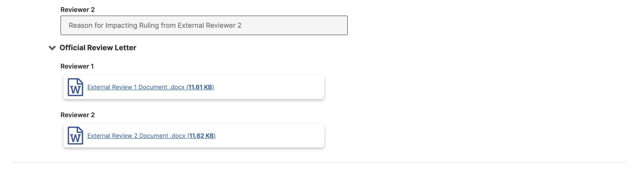Viewport: 644px width, 172px height.
Task: Click the 11.62 KB file size text
Action: (201, 136)
